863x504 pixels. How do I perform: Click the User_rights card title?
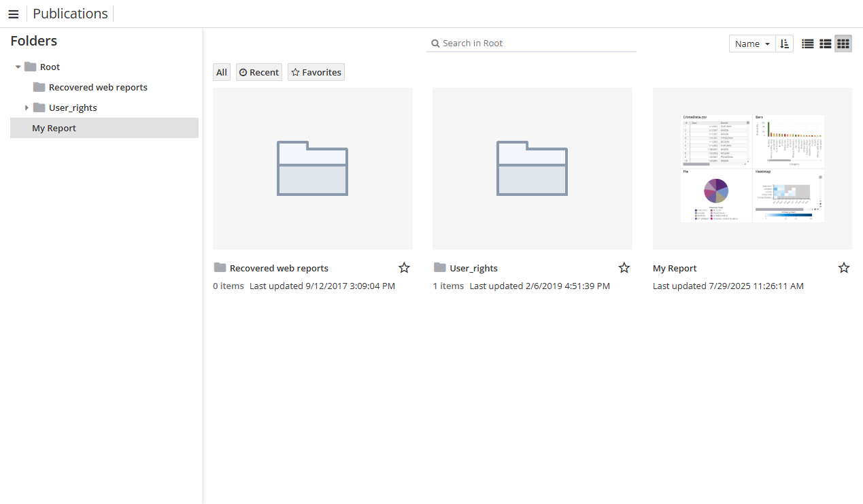coord(474,268)
